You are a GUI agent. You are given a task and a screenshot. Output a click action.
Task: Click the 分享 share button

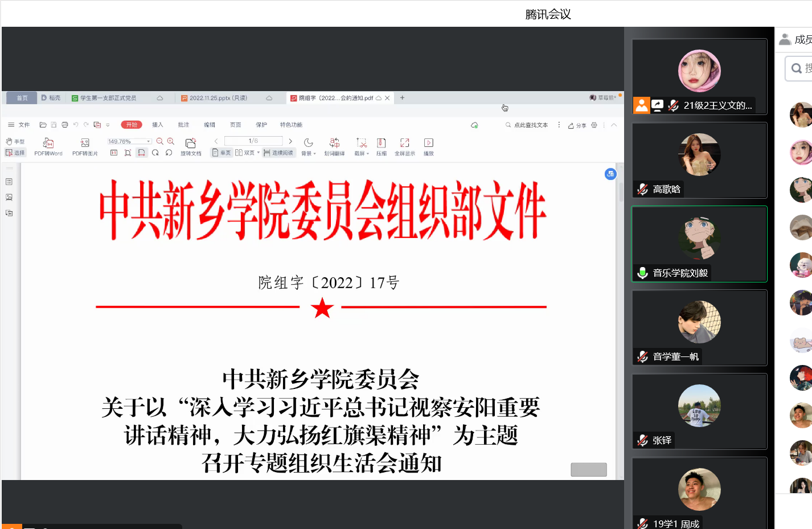click(x=577, y=125)
